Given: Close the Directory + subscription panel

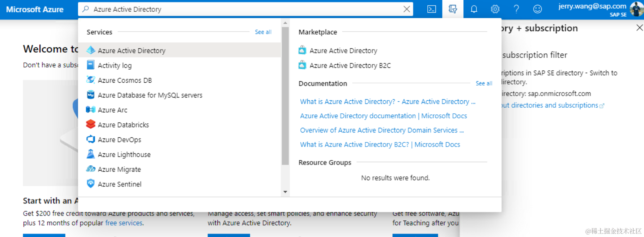Looking at the screenshot, I should tap(639, 28).
